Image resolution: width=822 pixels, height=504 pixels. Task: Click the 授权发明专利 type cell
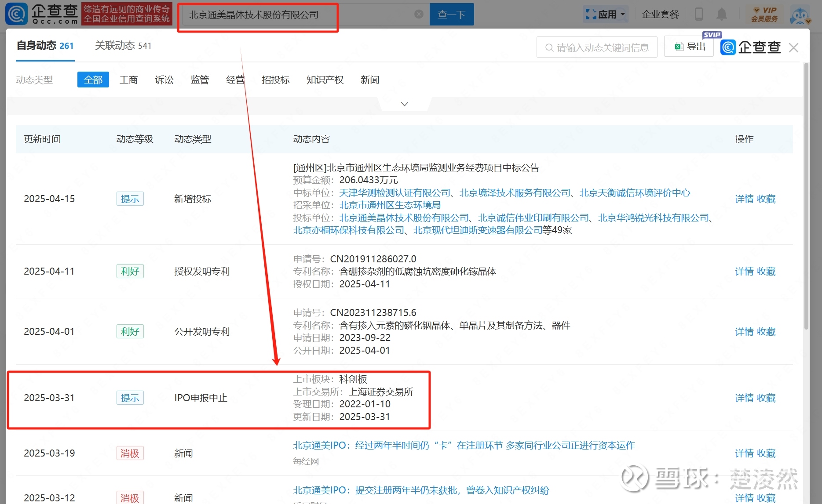click(x=202, y=272)
